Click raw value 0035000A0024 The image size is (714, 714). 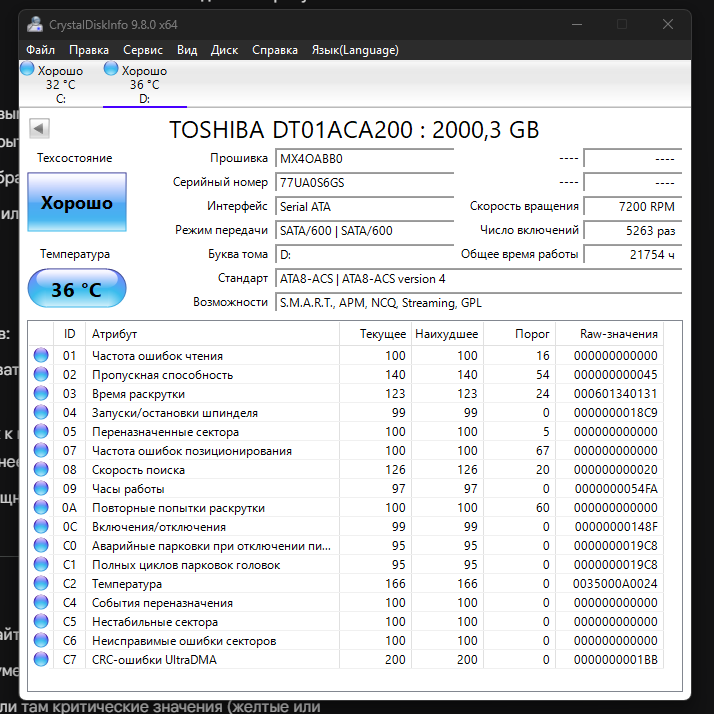(615, 583)
